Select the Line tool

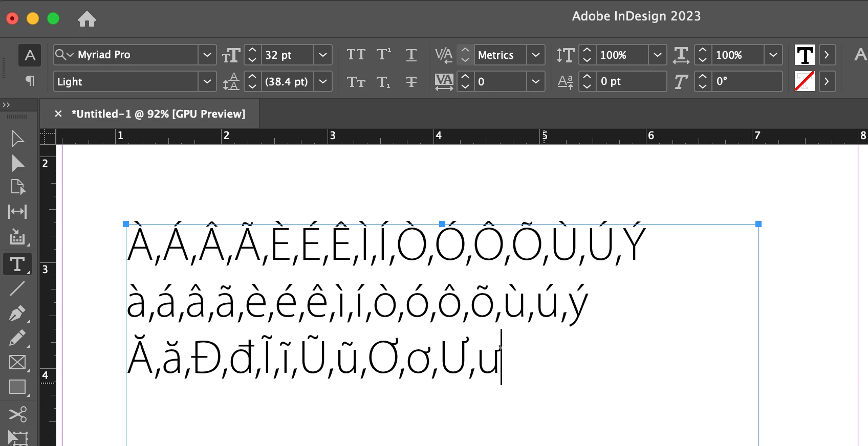click(18, 288)
